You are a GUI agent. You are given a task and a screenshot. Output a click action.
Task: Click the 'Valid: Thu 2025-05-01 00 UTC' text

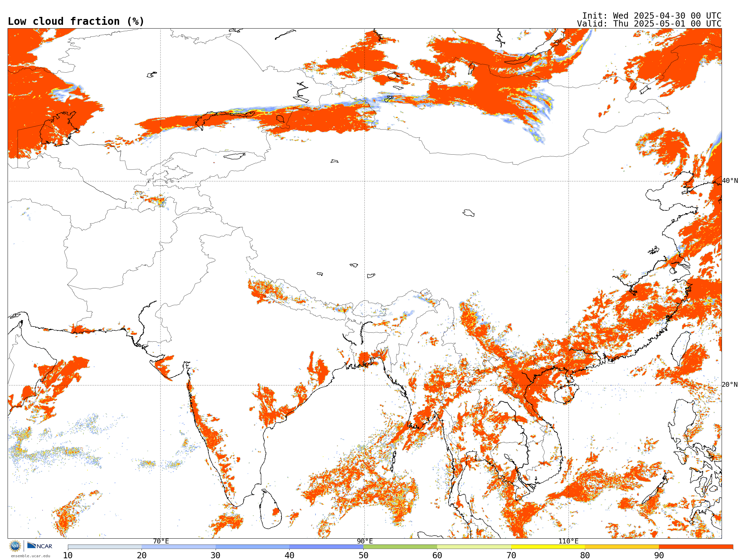[x=649, y=24]
